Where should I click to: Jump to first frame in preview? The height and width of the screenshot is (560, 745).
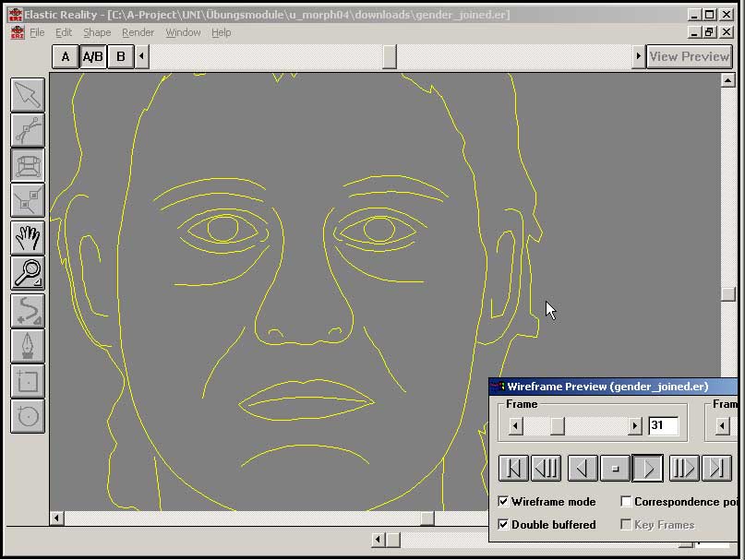click(513, 469)
